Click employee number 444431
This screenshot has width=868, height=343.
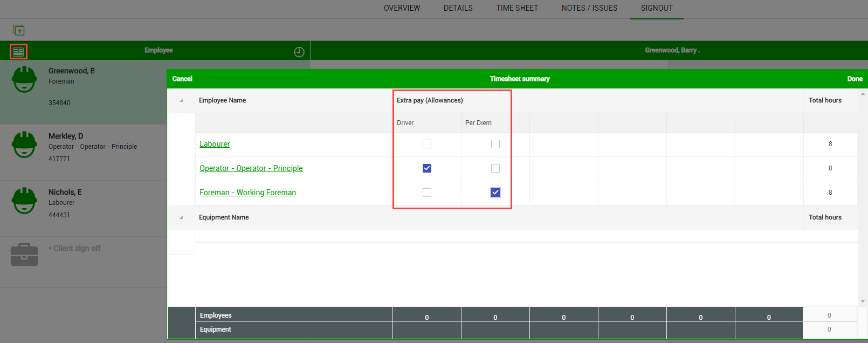coord(59,215)
